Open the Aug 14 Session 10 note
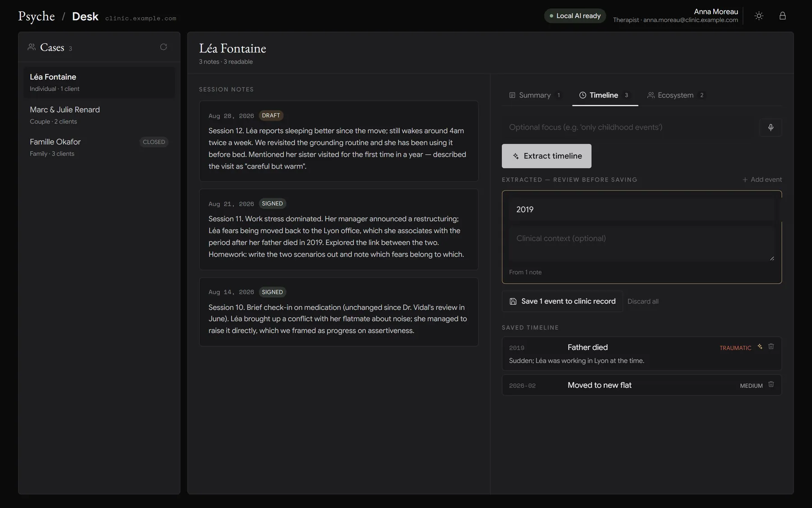Image resolution: width=812 pixels, height=508 pixels. [x=339, y=312]
